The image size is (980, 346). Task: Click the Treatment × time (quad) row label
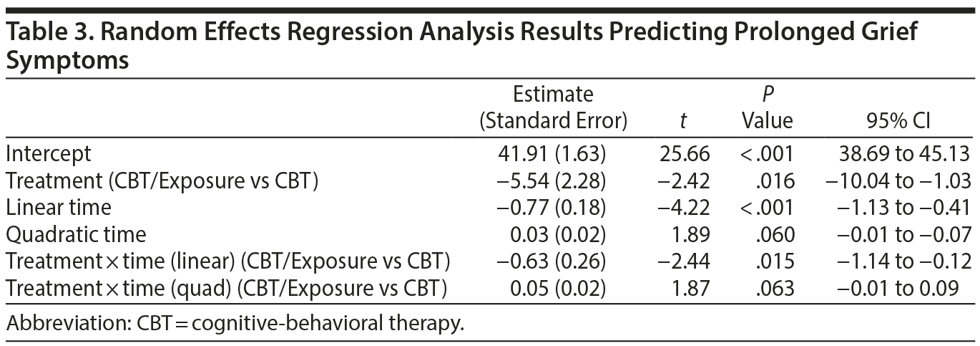[227, 289]
